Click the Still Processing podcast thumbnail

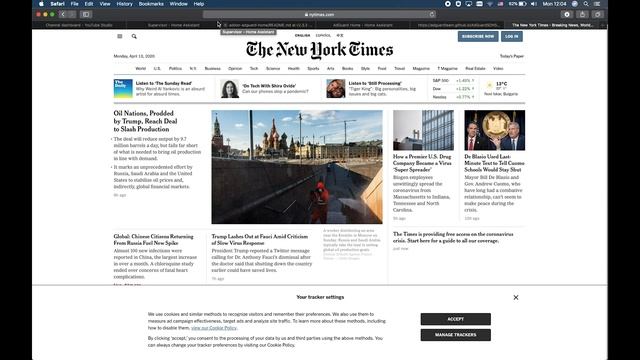(336, 89)
